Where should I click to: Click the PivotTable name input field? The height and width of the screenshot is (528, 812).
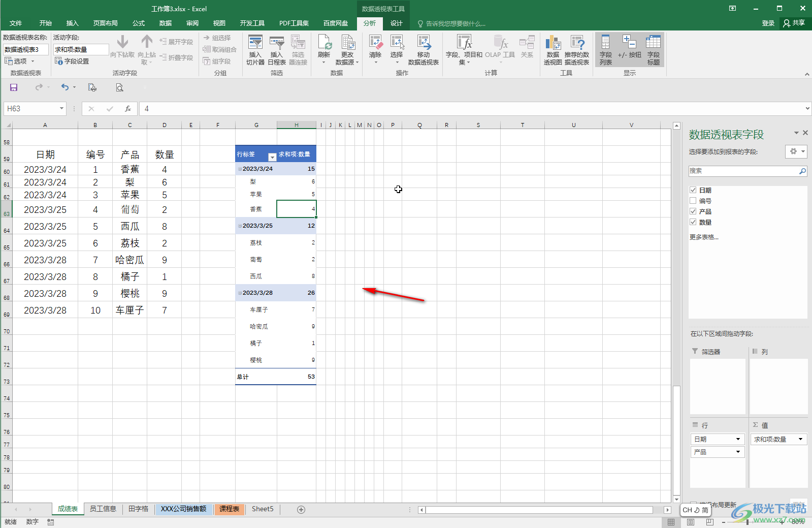[x=26, y=49]
